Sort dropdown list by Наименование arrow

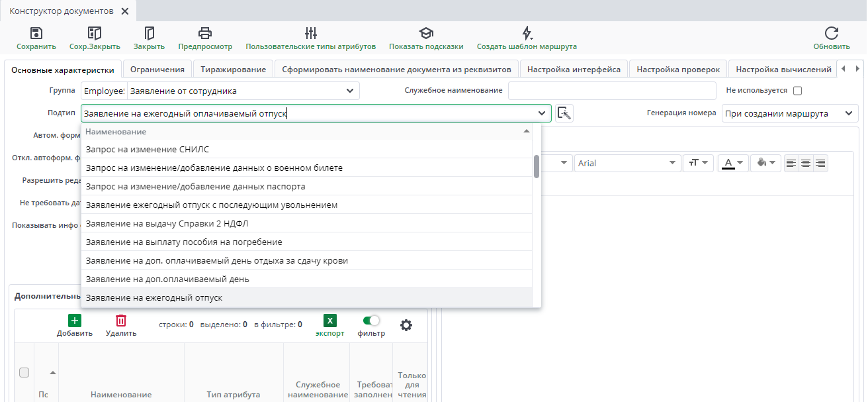pyautogui.click(x=527, y=131)
